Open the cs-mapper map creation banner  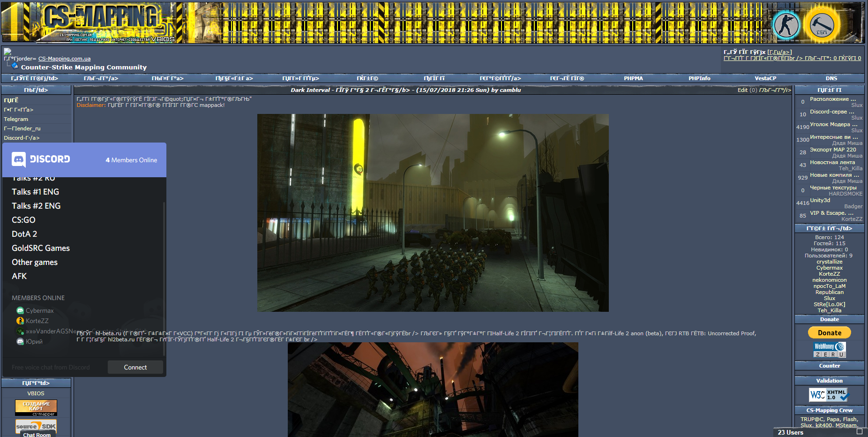click(36, 408)
